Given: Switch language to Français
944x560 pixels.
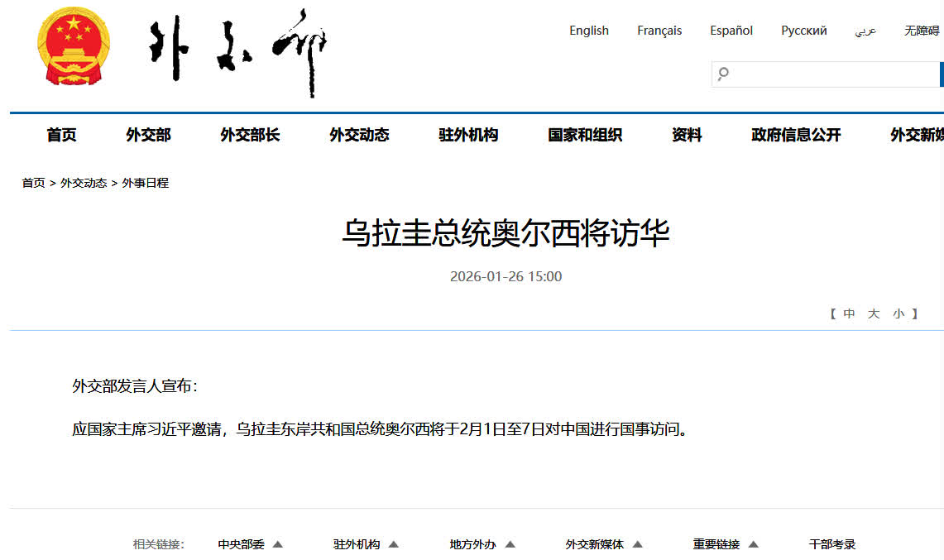Looking at the screenshot, I should tap(659, 31).
